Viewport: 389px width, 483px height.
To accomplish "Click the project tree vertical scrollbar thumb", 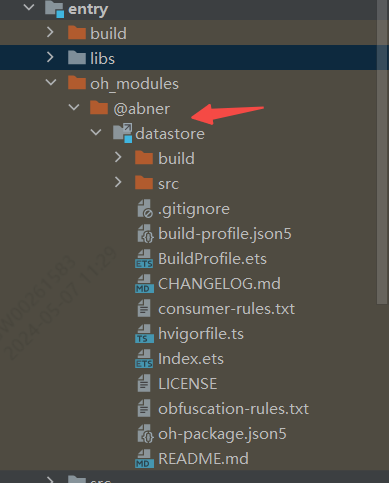I will (x=382, y=152).
